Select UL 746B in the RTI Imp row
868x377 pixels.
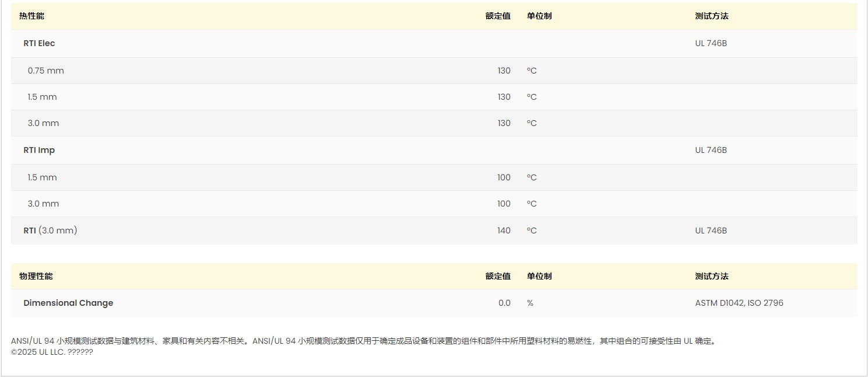click(711, 150)
